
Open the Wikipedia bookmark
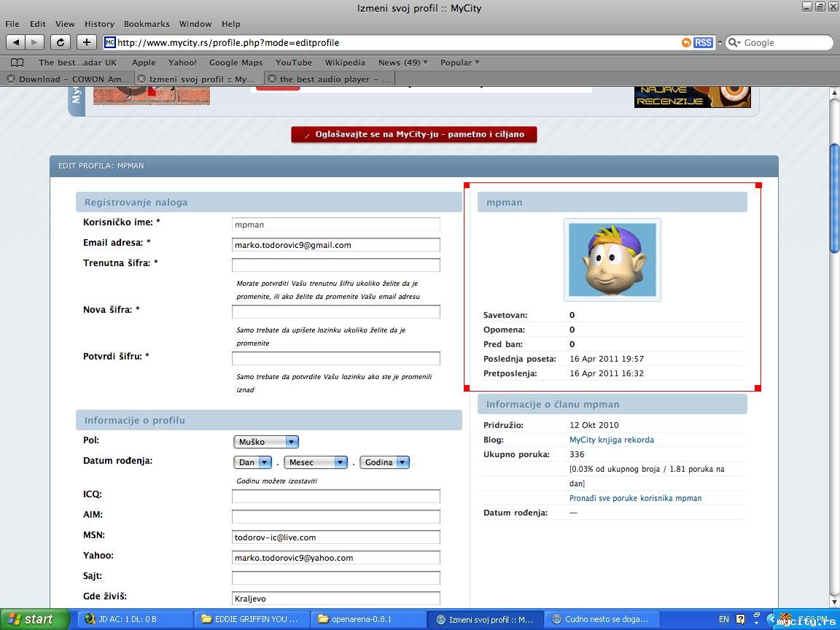345,63
